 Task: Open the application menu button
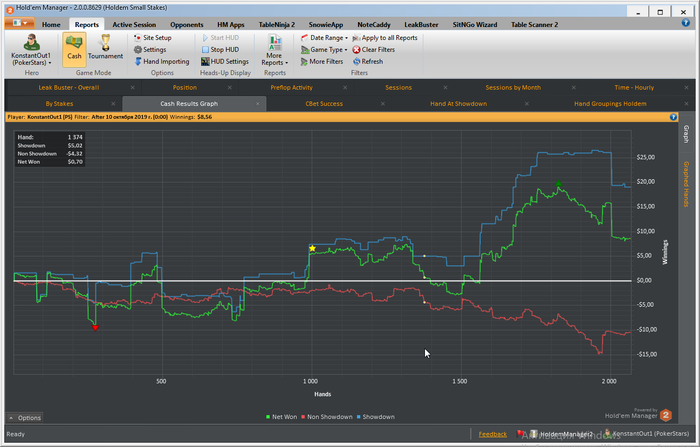coord(20,23)
